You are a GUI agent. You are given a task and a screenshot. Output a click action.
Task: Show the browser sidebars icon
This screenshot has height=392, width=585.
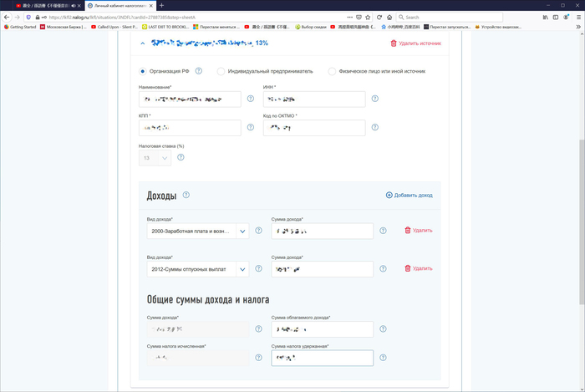(556, 18)
